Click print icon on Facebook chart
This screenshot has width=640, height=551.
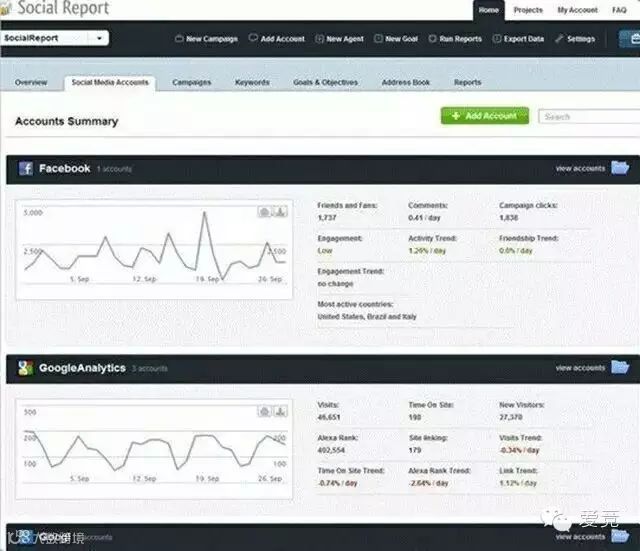264,212
